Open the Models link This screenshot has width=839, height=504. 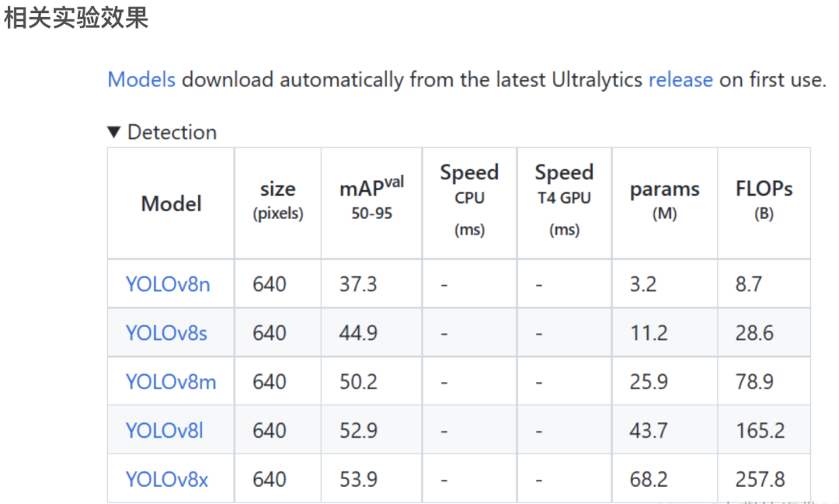click(x=142, y=80)
